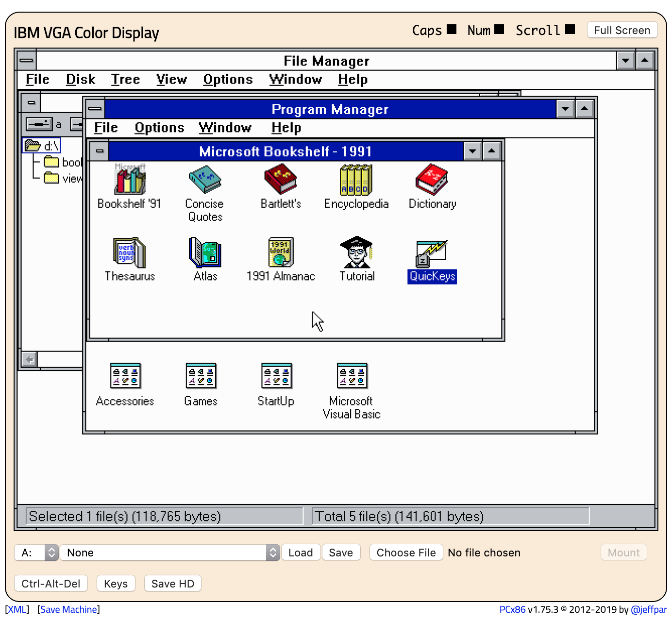
Task: Select the Microsoft Visual Basic group icon
Action: (352, 376)
